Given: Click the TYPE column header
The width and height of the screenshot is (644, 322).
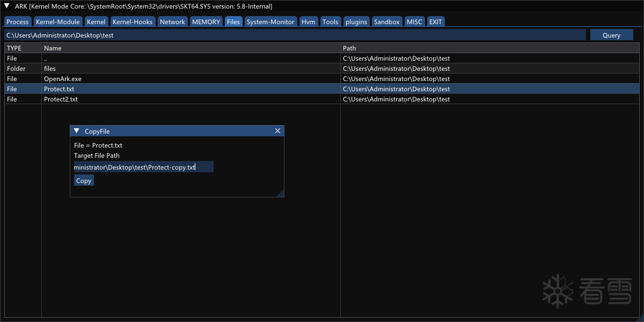Looking at the screenshot, I should pos(23,48).
